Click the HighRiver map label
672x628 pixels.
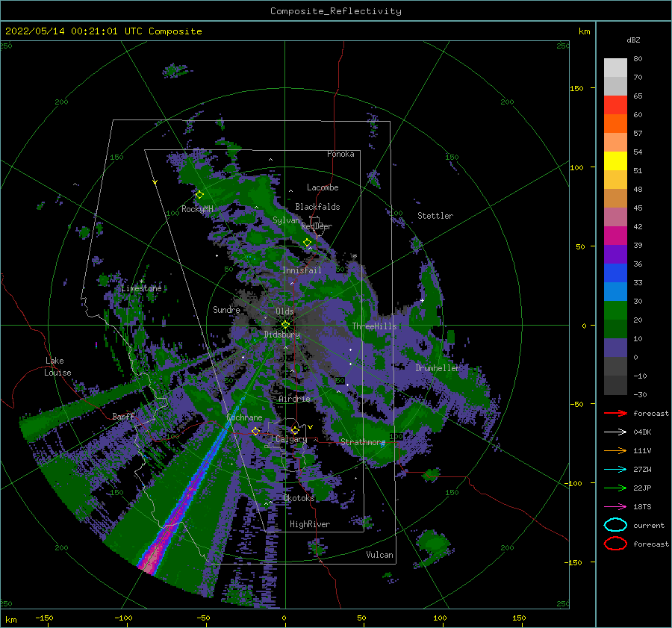click(309, 524)
